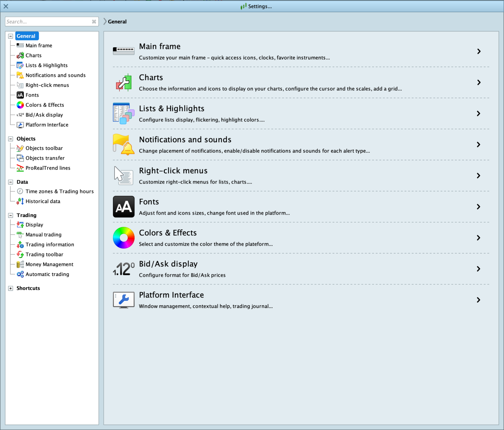Clear the search box with the X

pos(94,22)
